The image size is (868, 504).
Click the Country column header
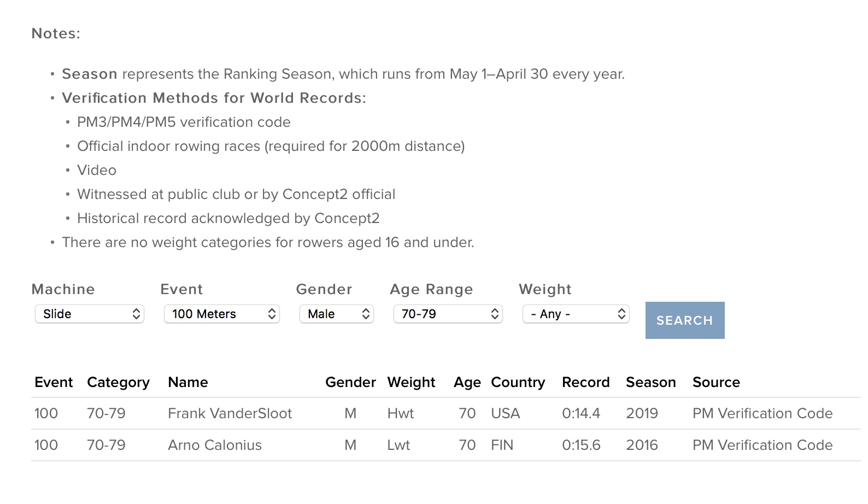point(518,382)
